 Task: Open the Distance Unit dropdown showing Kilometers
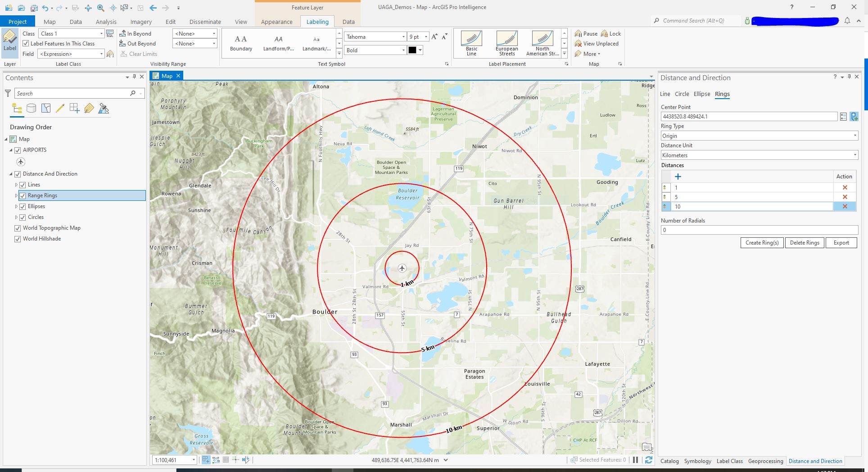pos(854,155)
